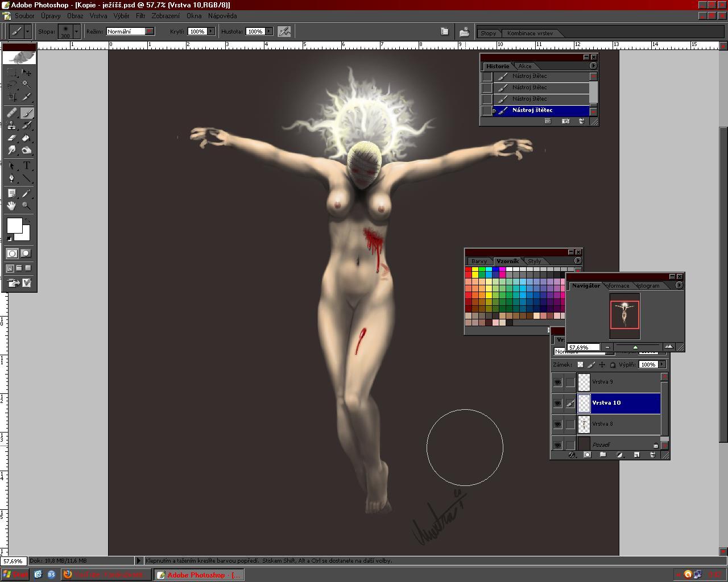Select the Move tool in the toolbox

26,73
